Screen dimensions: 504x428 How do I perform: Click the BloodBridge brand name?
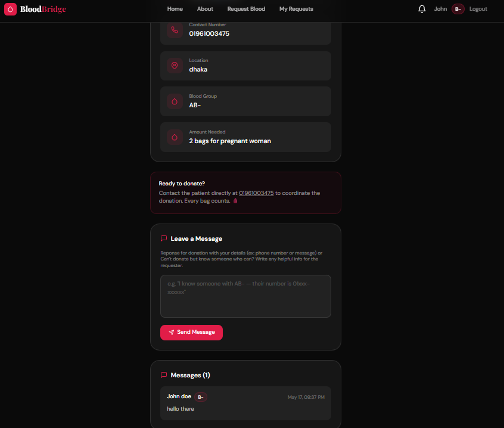tap(43, 9)
